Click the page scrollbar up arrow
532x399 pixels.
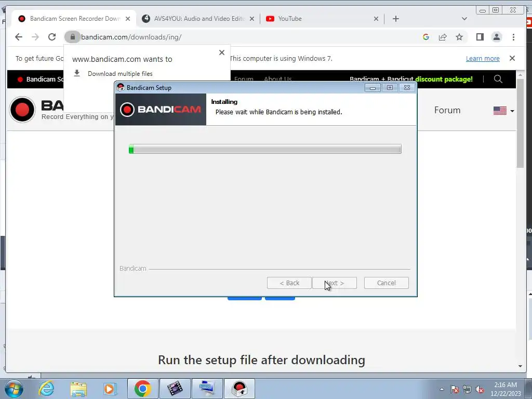521,74
